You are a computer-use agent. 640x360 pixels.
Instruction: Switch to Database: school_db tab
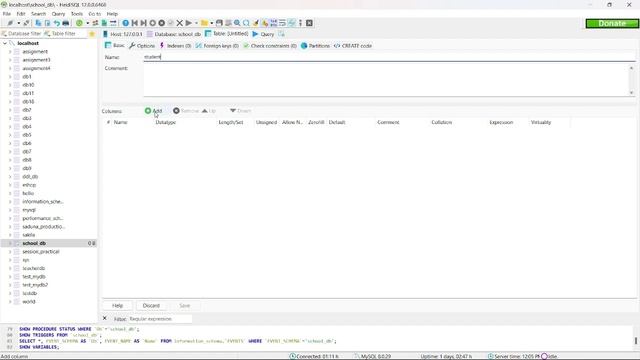click(174, 34)
